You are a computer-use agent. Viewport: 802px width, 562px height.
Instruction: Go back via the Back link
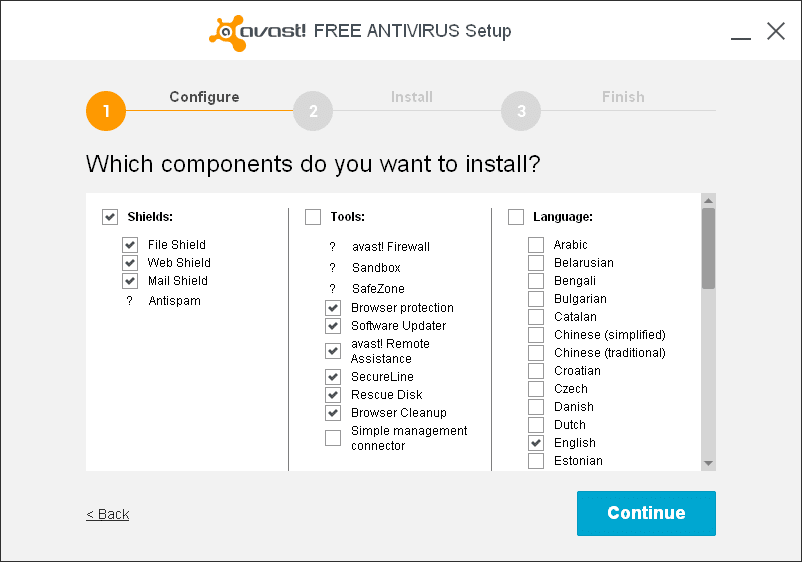(x=108, y=514)
